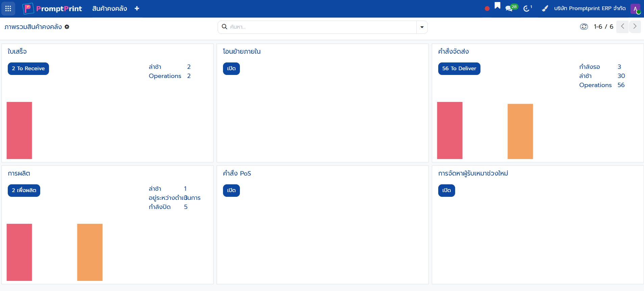
Task: Open คำสั่ง PoS card title
Action: click(237, 173)
